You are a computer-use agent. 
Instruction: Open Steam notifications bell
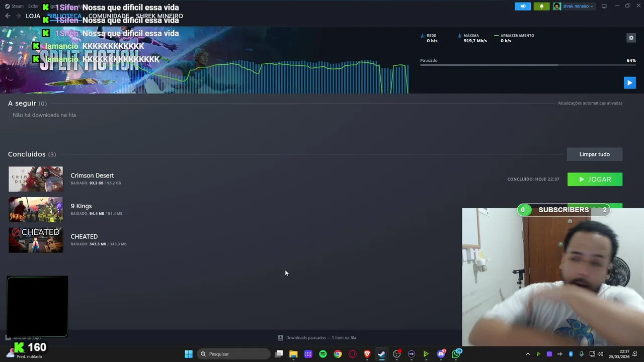coord(541,6)
